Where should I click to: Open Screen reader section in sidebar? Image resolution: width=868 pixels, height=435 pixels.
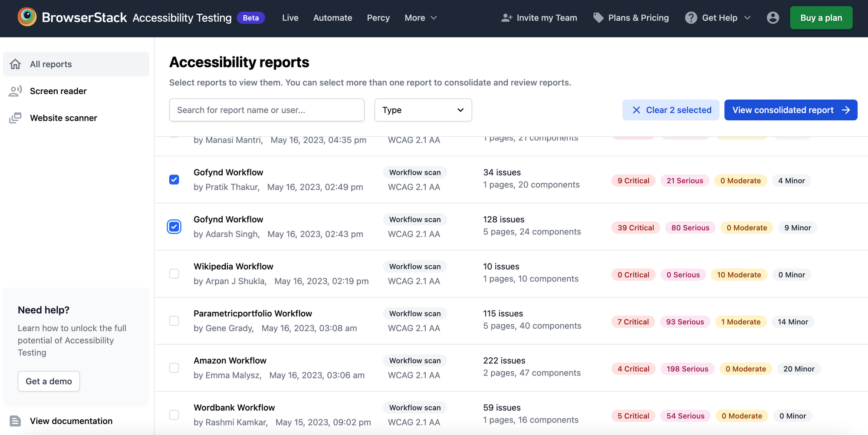tap(58, 91)
